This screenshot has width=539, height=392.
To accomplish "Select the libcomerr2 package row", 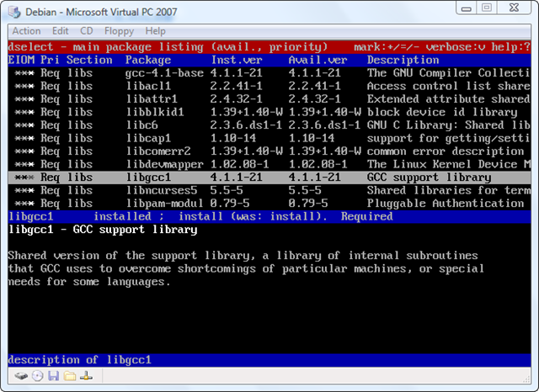I will tap(269, 151).
